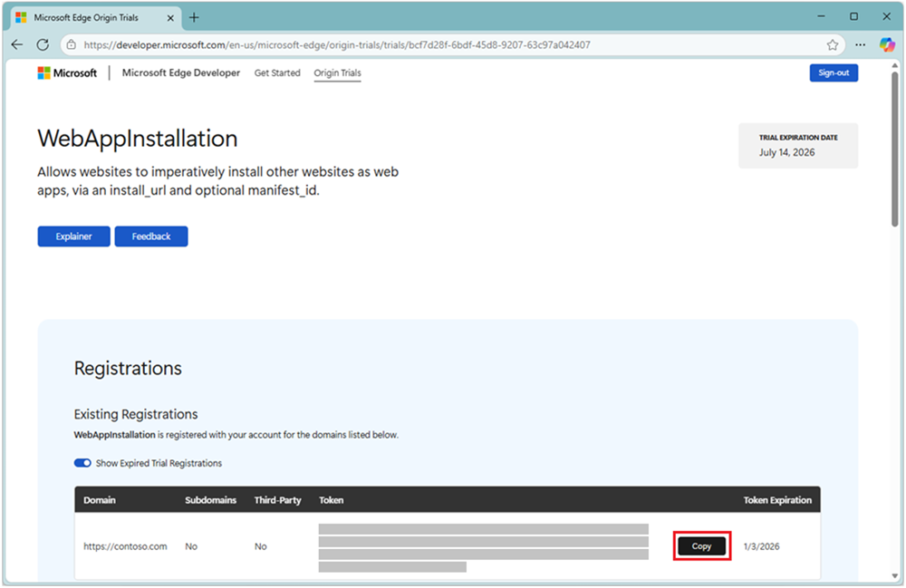906x588 pixels.
Task: Click the Feedback button
Action: tap(150, 236)
